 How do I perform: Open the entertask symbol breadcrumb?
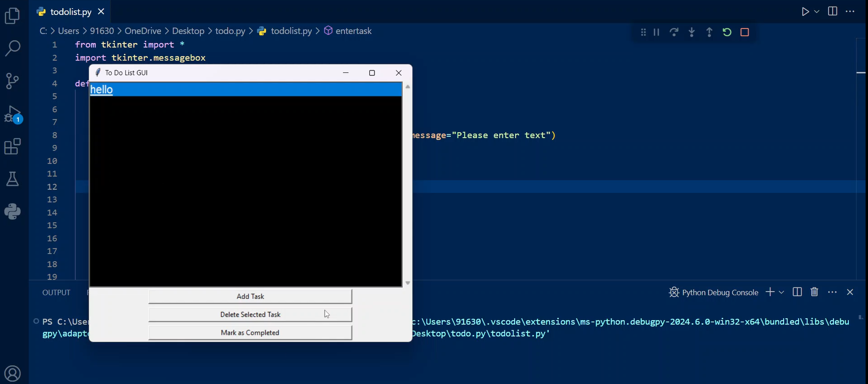click(x=353, y=31)
